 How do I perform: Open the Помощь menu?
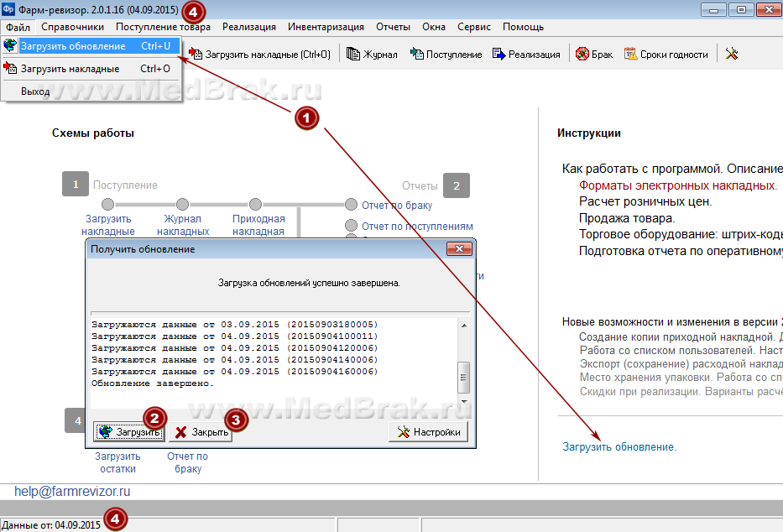point(523,27)
